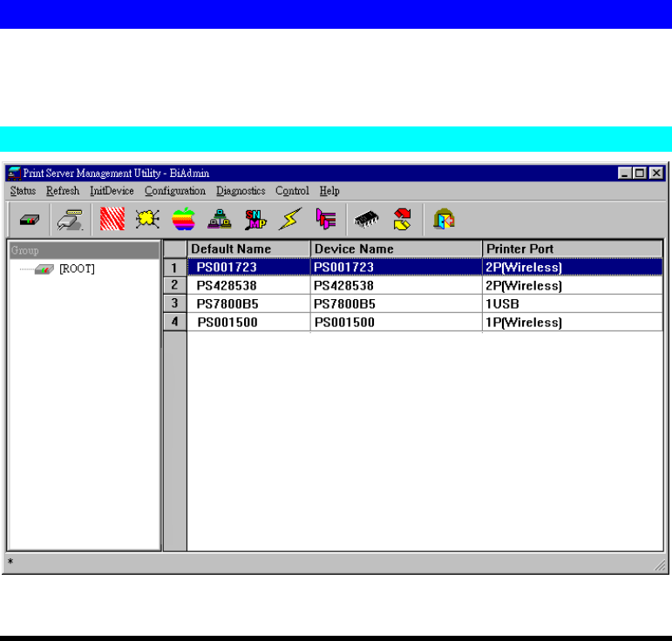Viewport: 672px width, 641px height.
Task: Click the table's top-left corner select-all cell
Action: (x=175, y=249)
